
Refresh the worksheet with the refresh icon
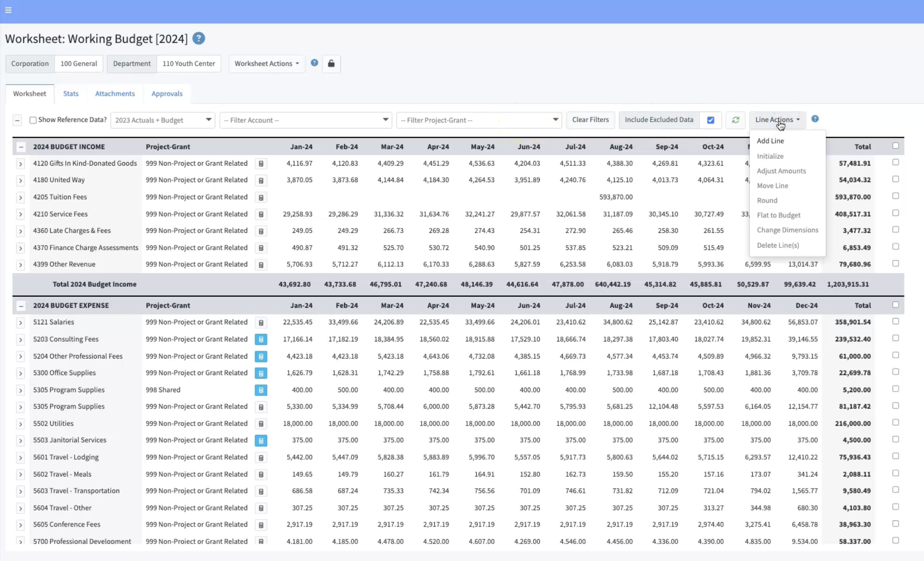(x=735, y=120)
